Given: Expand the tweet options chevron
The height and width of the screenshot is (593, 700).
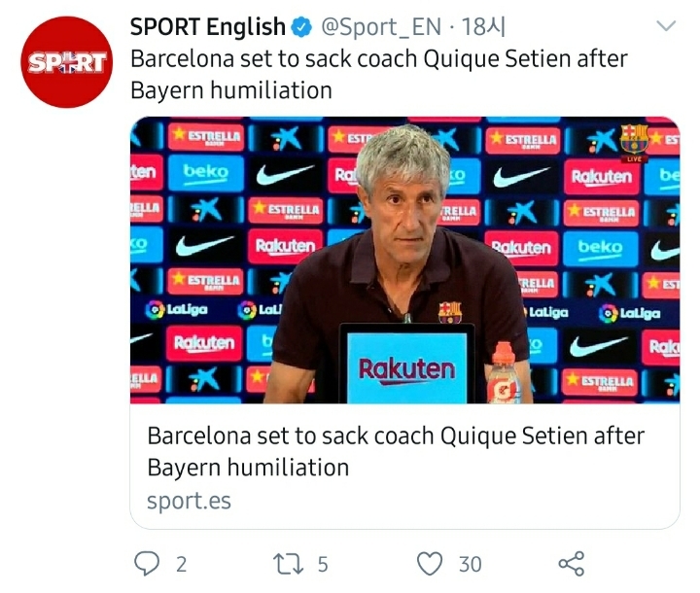Looking at the screenshot, I should tap(666, 25).
